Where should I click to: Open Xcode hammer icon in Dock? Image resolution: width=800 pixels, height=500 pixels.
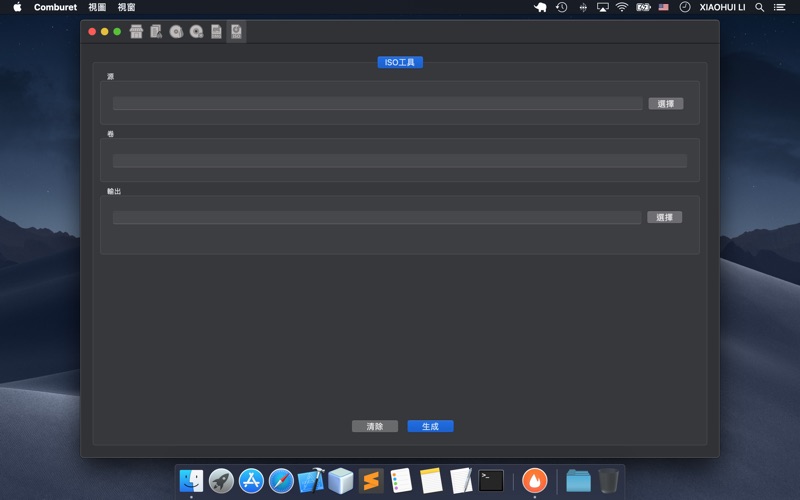click(311, 481)
